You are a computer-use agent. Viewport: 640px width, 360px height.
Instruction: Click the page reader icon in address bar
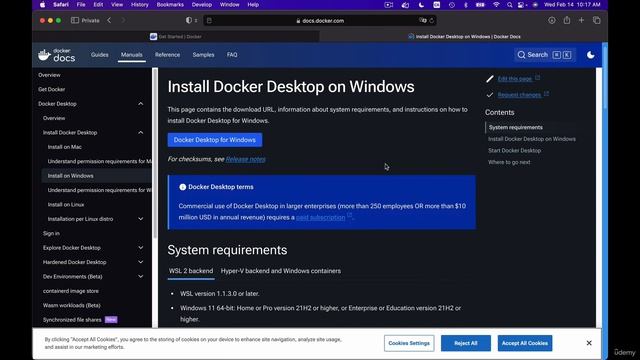point(209,20)
